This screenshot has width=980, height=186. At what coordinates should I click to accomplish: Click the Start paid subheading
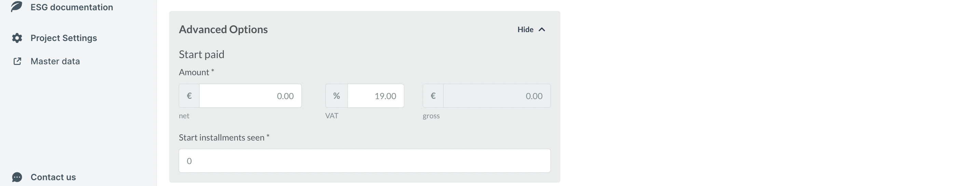click(x=202, y=54)
